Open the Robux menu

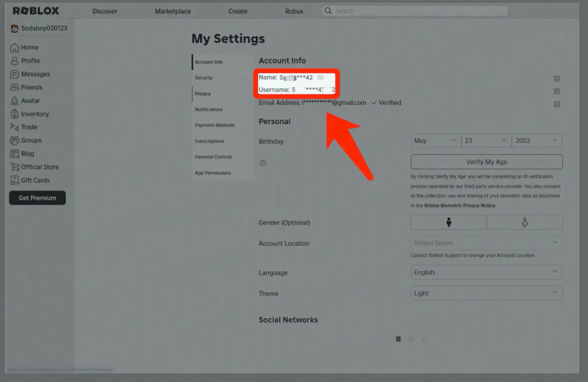pyautogui.click(x=294, y=11)
